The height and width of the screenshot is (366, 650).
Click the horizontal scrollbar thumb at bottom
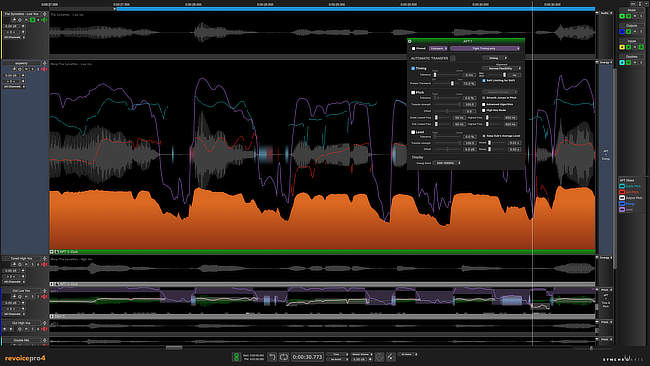point(174,347)
